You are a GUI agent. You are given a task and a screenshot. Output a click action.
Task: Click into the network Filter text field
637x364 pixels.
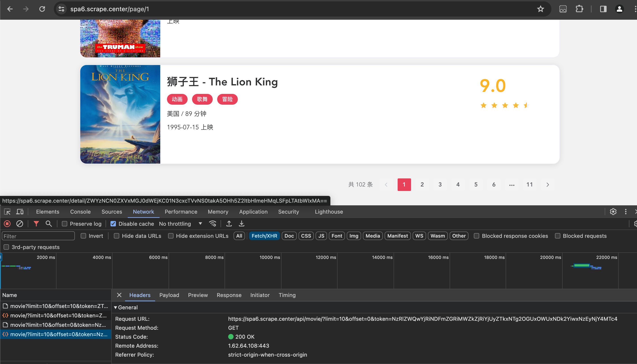pyautogui.click(x=38, y=236)
